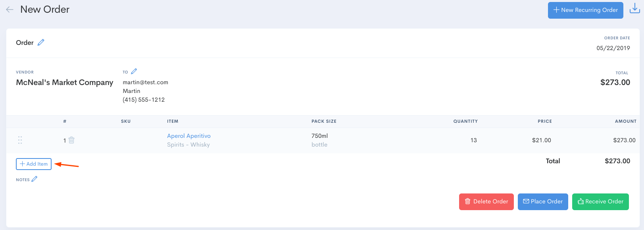Click the Delete Order button
Image resolution: width=644 pixels, height=230 pixels.
pos(486,202)
